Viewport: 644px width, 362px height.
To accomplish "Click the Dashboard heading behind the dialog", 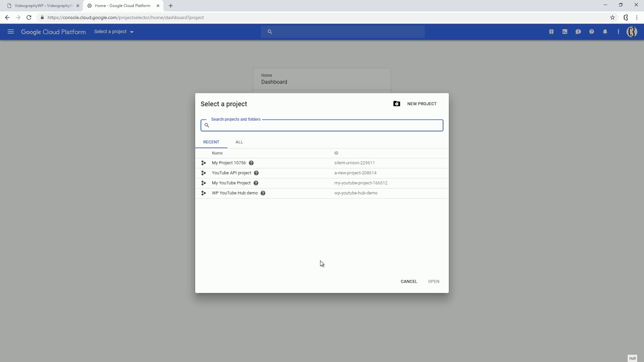I will (274, 82).
